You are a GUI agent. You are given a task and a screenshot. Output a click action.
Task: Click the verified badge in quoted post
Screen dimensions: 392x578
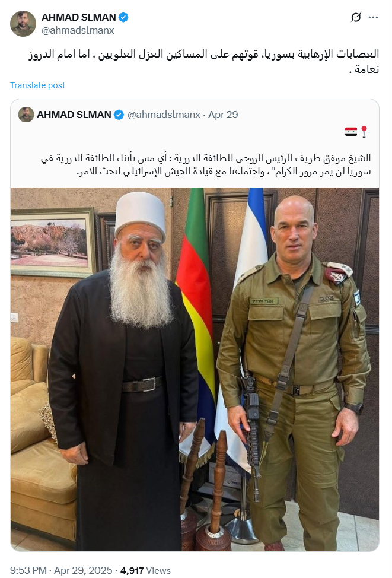click(119, 115)
